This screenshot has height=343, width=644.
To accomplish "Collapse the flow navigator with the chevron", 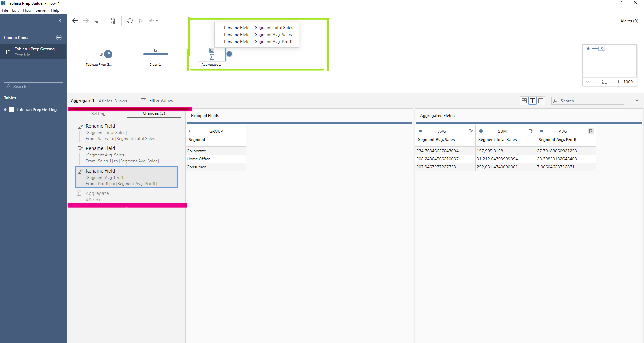I will [x=587, y=82].
